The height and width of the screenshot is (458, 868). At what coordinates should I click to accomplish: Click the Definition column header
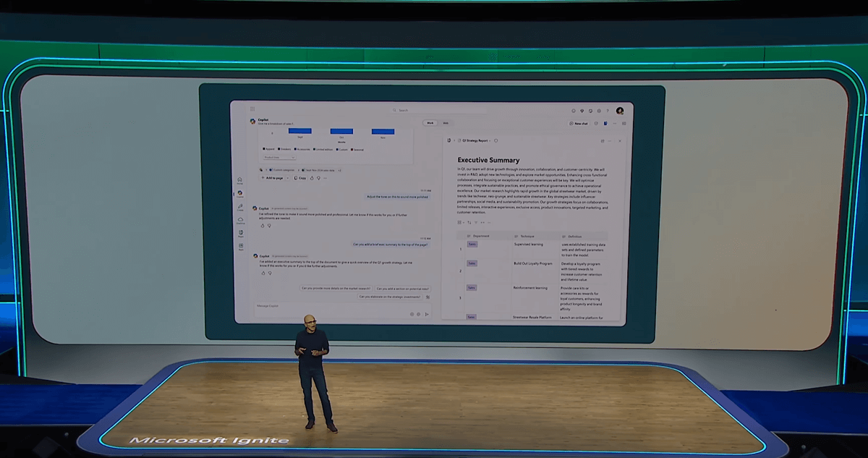pyautogui.click(x=583, y=236)
